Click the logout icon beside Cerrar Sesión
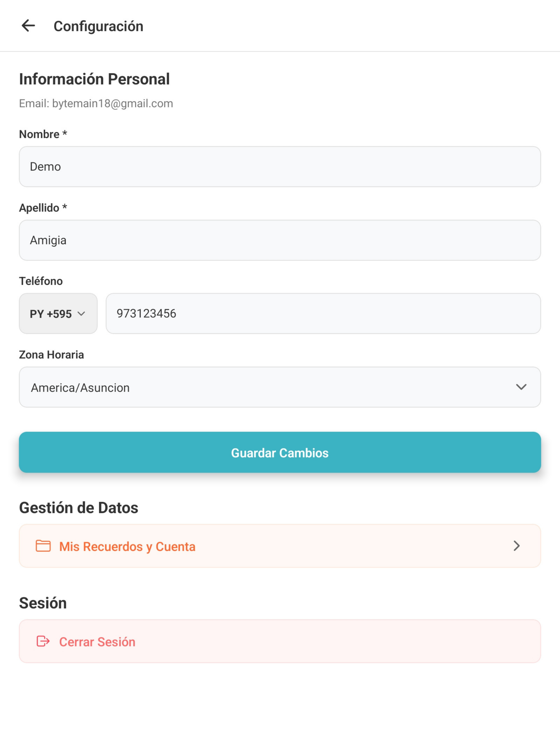The image size is (560, 747). [x=43, y=641]
